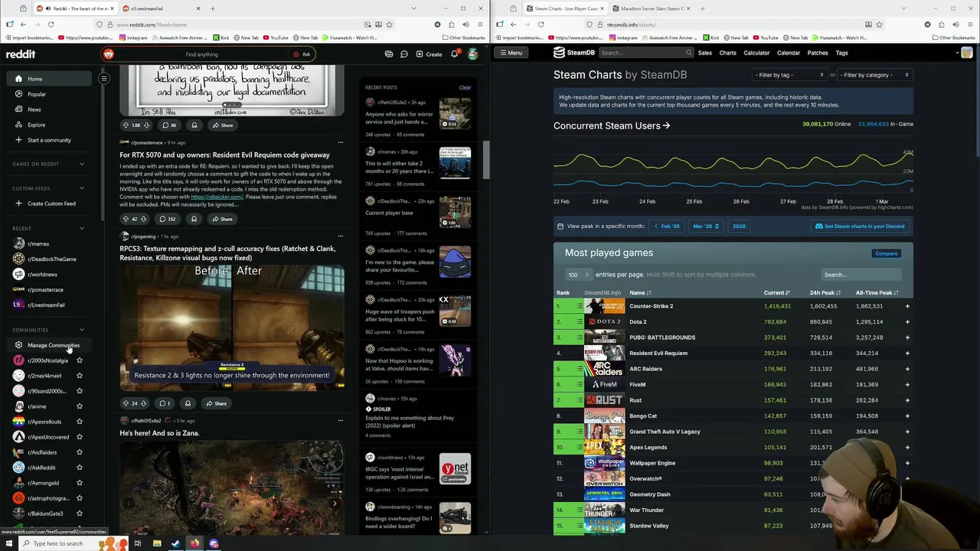Open Reddit chat icon
The width and height of the screenshot is (980, 551).
403,54
